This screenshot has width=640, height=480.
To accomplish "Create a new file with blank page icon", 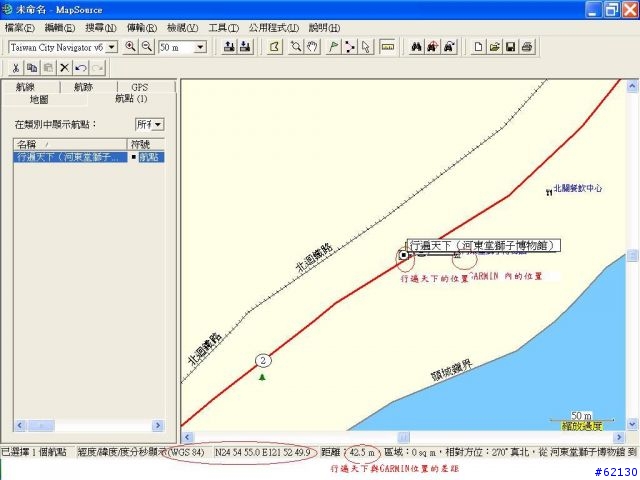I will [478, 47].
